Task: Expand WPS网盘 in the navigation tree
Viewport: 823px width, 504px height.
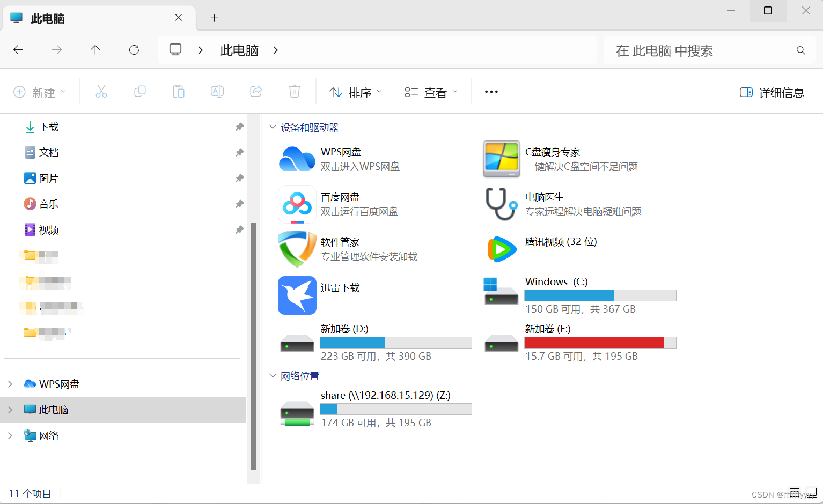Action: coord(10,384)
